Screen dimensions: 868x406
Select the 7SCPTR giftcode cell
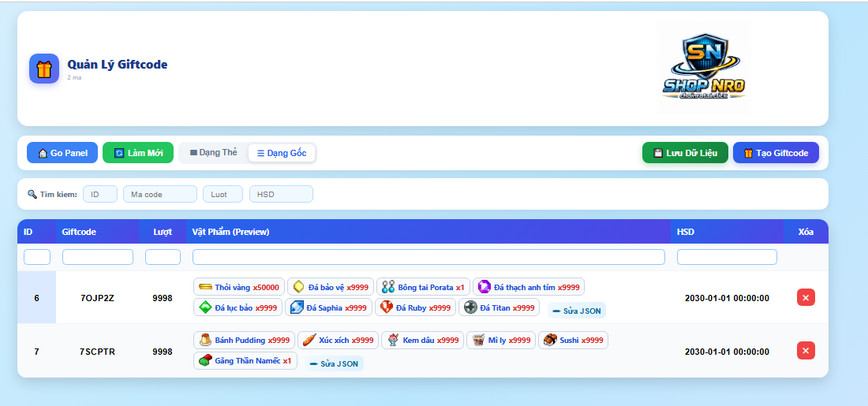pyautogui.click(x=97, y=352)
